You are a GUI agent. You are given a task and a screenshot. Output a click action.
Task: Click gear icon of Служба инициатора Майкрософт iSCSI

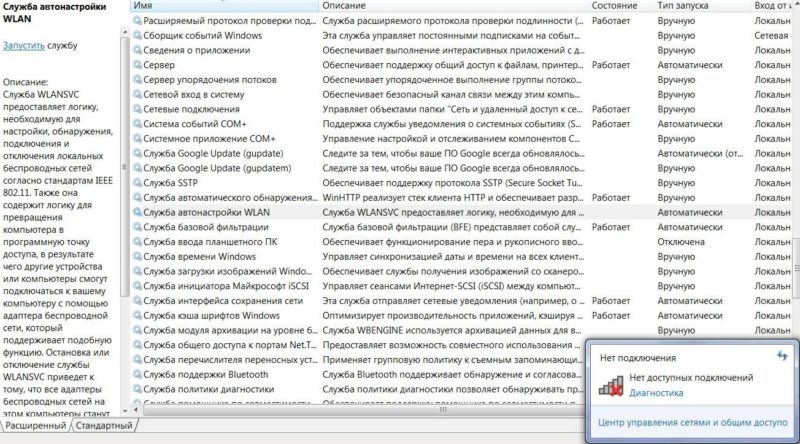[x=137, y=286]
